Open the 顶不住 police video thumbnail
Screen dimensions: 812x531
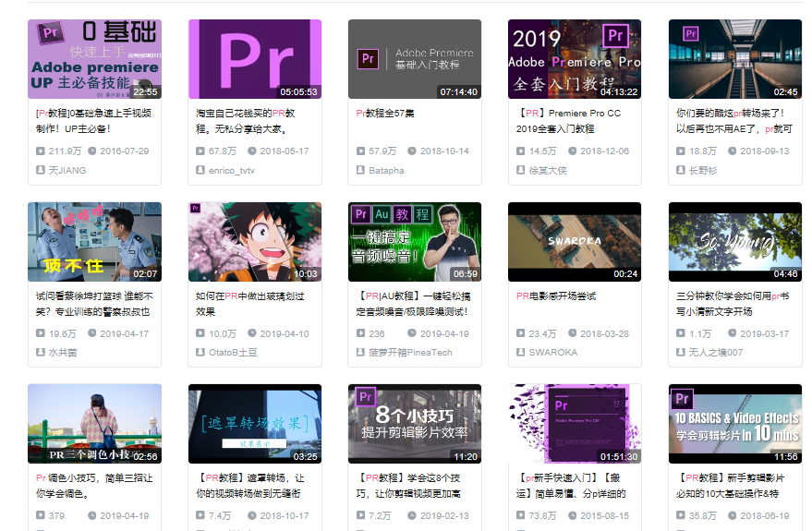[95, 242]
